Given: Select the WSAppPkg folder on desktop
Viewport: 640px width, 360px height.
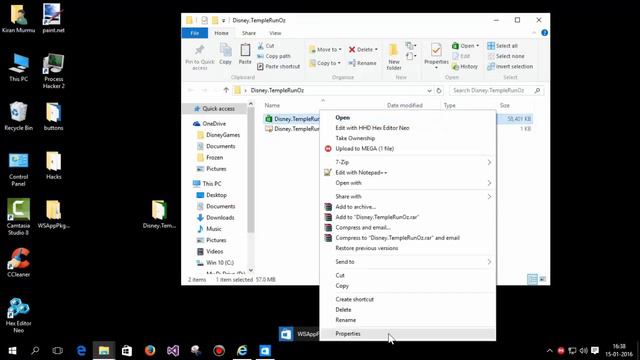Looking at the screenshot, I should click(x=53, y=214).
